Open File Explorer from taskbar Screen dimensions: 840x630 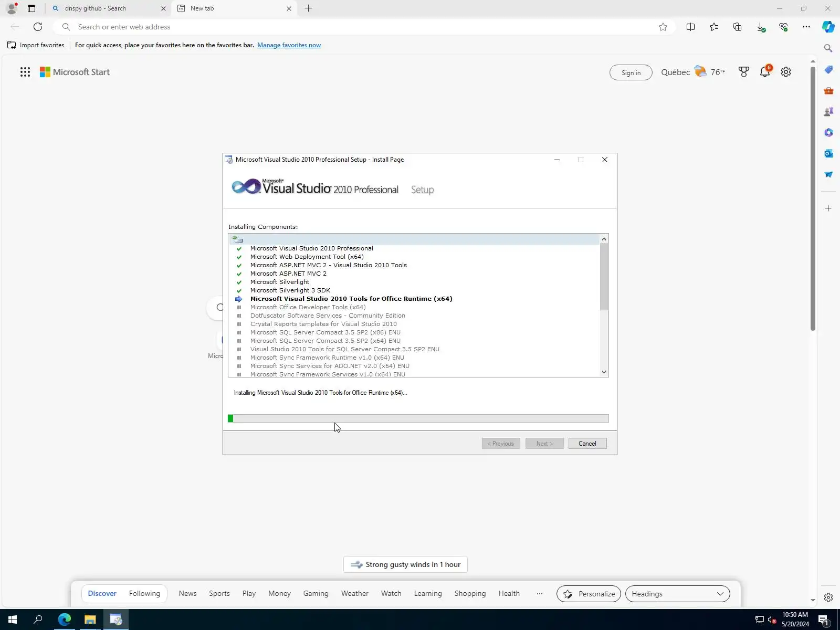[x=90, y=619]
